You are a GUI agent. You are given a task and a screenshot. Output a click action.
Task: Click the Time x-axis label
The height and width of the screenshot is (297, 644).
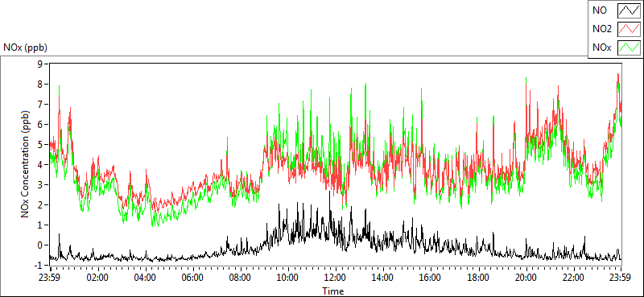(x=333, y=291)
